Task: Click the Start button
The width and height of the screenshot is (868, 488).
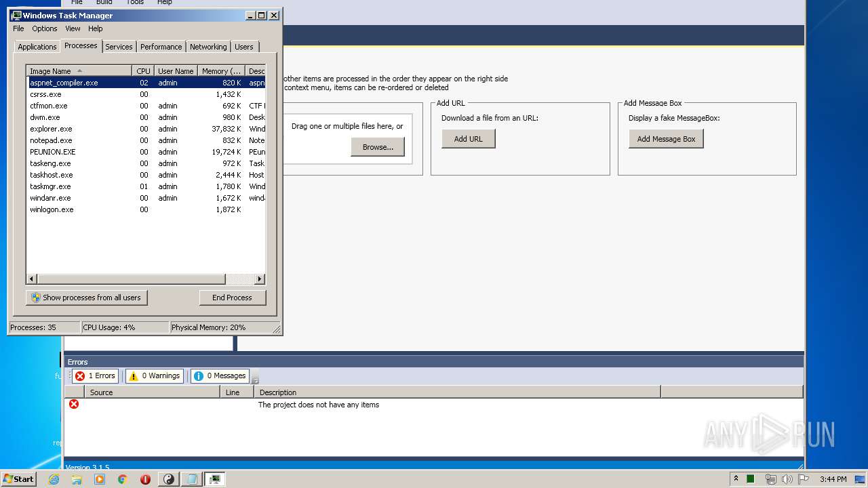Action: tap(18, 479)
